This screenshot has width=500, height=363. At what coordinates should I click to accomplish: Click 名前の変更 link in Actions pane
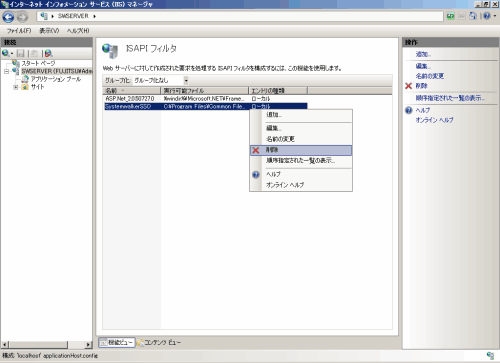(x=430, y=76)
